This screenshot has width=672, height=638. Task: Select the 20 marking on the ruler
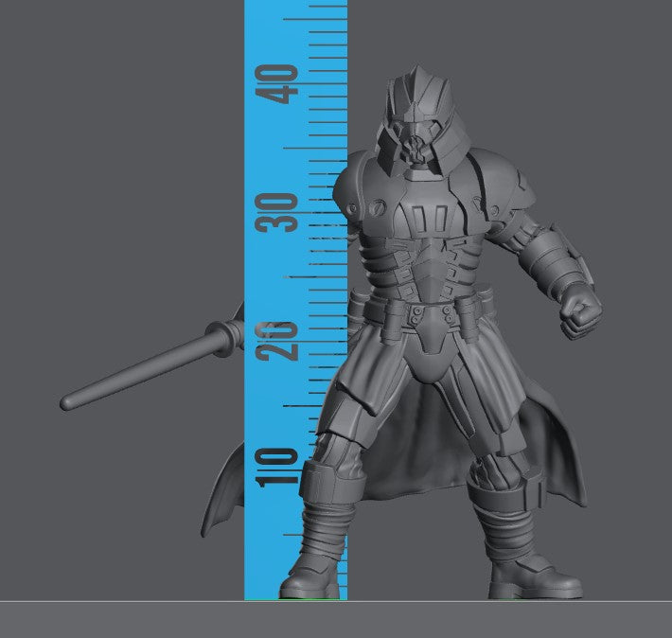click(276, 339)
